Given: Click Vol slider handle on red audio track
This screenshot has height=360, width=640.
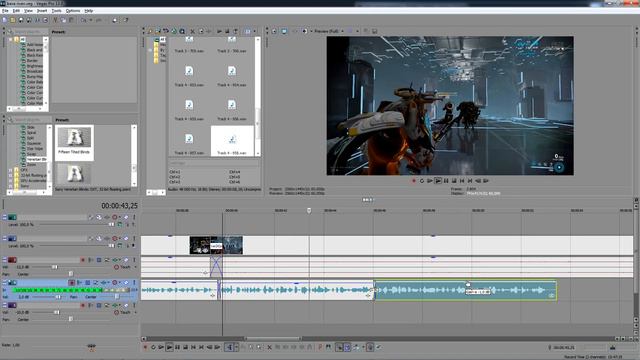Looking at the screenshot, I should [55, 267].
